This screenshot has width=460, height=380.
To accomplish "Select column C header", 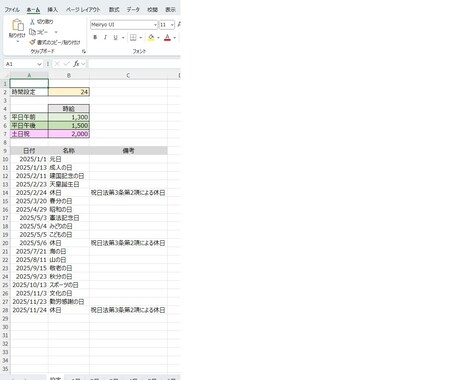I will click(x=128, y=76).
